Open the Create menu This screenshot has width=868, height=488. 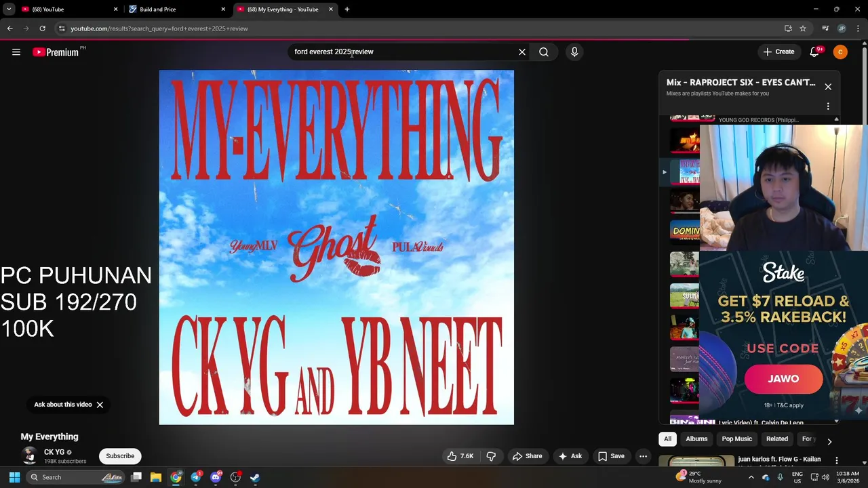coord(778,52)
